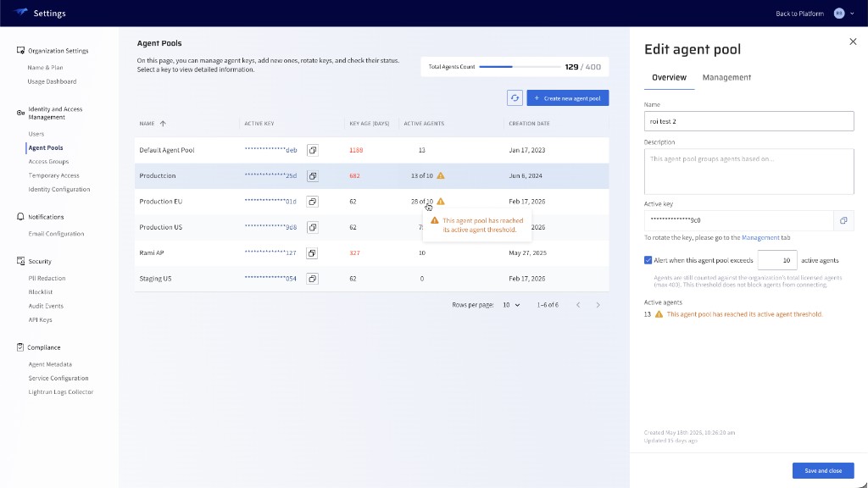Select Agent Pools in sidebar
This screenshot has width=868, height=488.
46,147
